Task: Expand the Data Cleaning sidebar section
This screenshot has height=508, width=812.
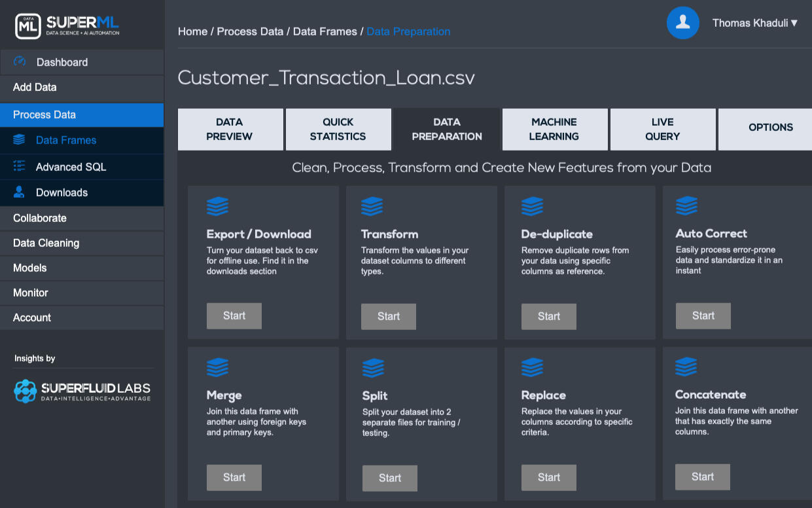Action: (46, 243)
